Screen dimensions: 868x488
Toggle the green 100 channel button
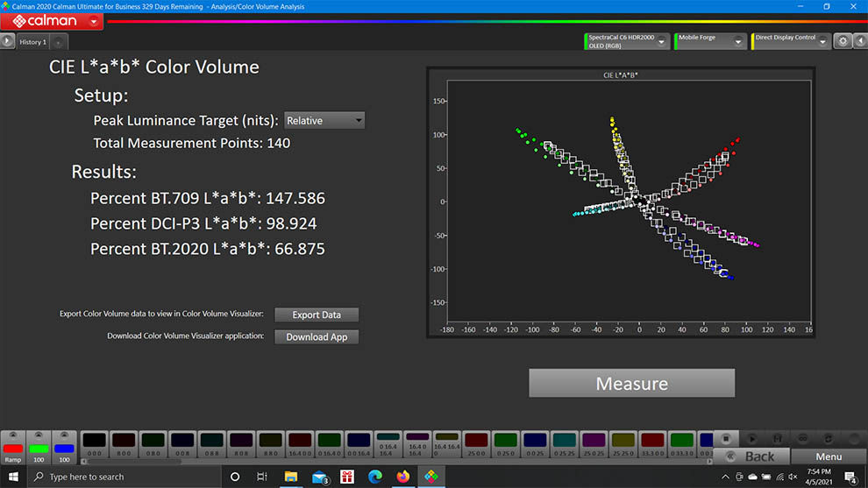click(x=39, y=447)
